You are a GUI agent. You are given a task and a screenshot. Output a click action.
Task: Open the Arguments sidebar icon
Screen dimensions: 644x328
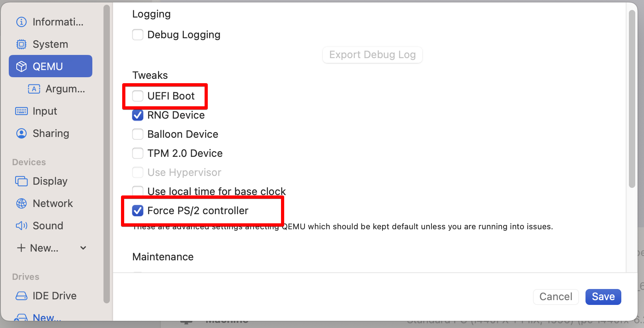pos(34,89)
